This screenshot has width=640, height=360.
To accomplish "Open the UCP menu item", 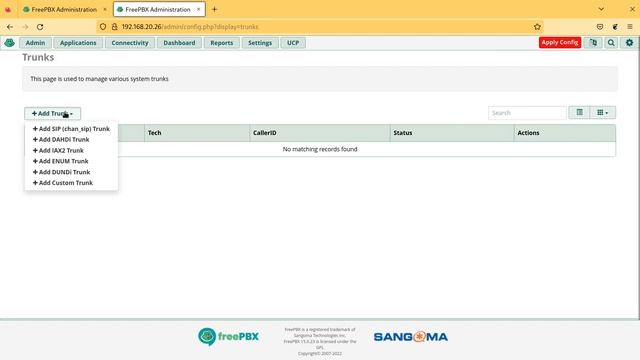I will (x=293, y=43).
